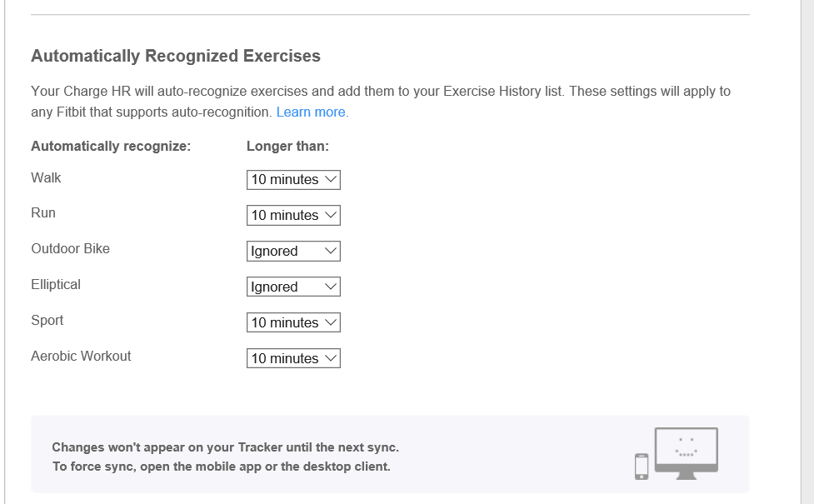Viewport: 814px width, 504px height.
Task: Click the desktop monitor sync icon
Action: [686, 452]
